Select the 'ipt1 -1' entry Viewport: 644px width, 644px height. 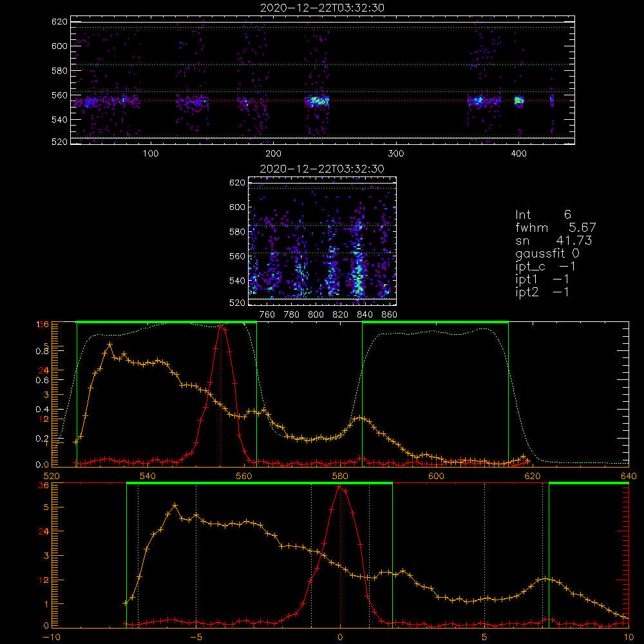tap(542, 279)
